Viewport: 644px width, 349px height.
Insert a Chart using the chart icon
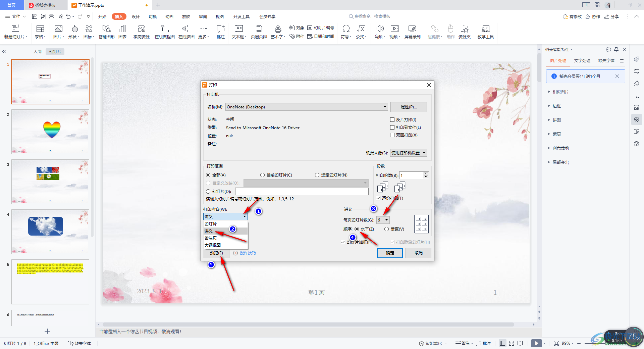(x=122, y=29)
